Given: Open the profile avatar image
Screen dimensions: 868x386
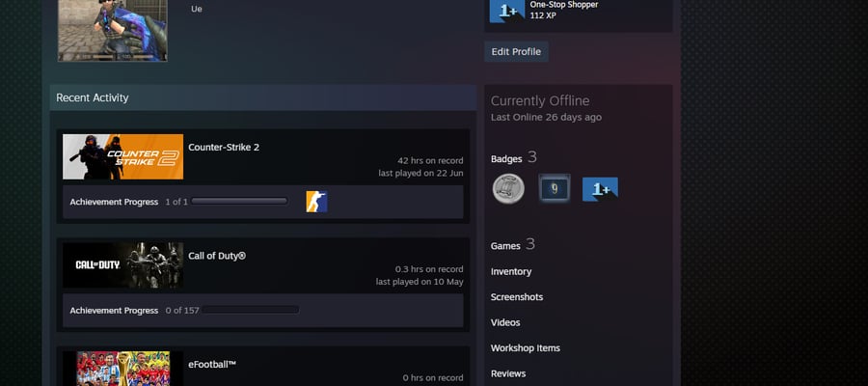Looking at the screenshot, I should 113,31.
